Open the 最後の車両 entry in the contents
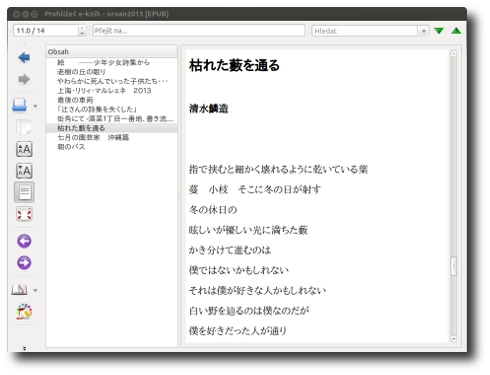490x375 pixels. pos(75,100)
